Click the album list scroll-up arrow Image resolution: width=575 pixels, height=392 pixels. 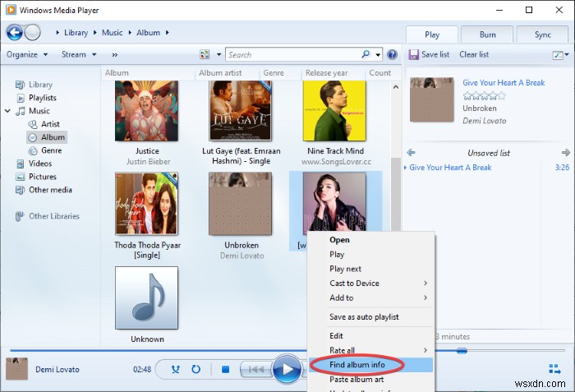(x=396, y=87)
